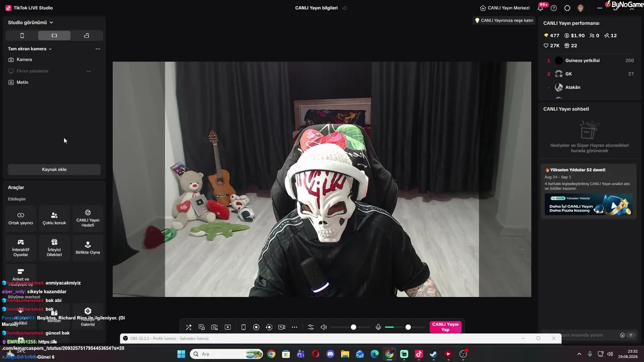Expand the Studio görünümü dropdown
Image resolution: width=644 pixels, height=362 pixels.
tap(31, 23)
